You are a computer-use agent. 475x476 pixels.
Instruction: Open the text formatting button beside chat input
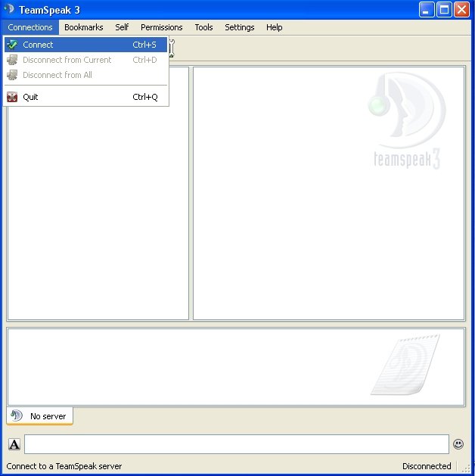click(x=14, y=444)
